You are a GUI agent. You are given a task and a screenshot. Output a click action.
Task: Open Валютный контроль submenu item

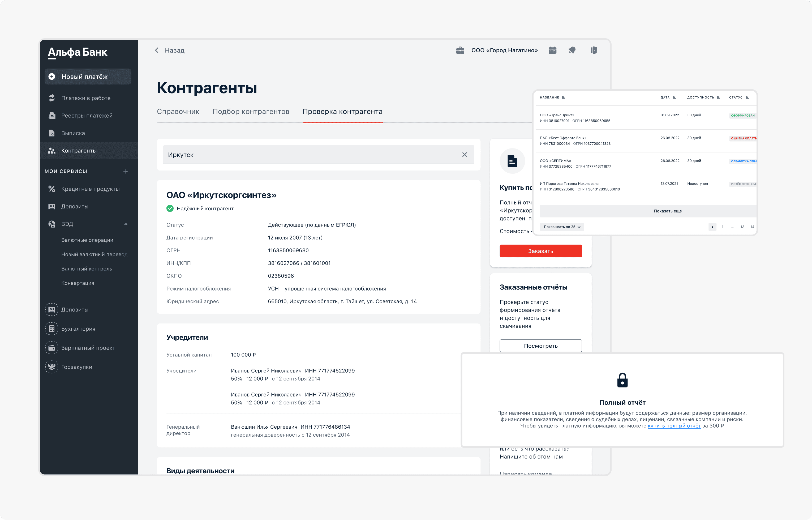click(86, 269)
